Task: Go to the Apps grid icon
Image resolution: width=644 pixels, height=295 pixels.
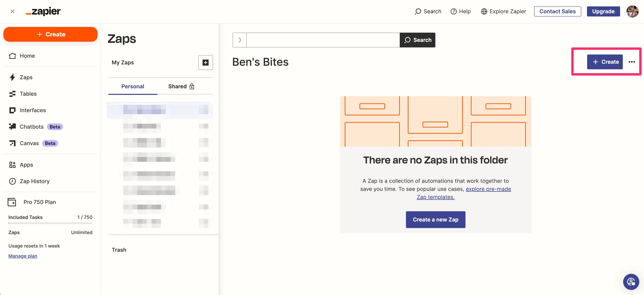Action: [x=12, y=165]
